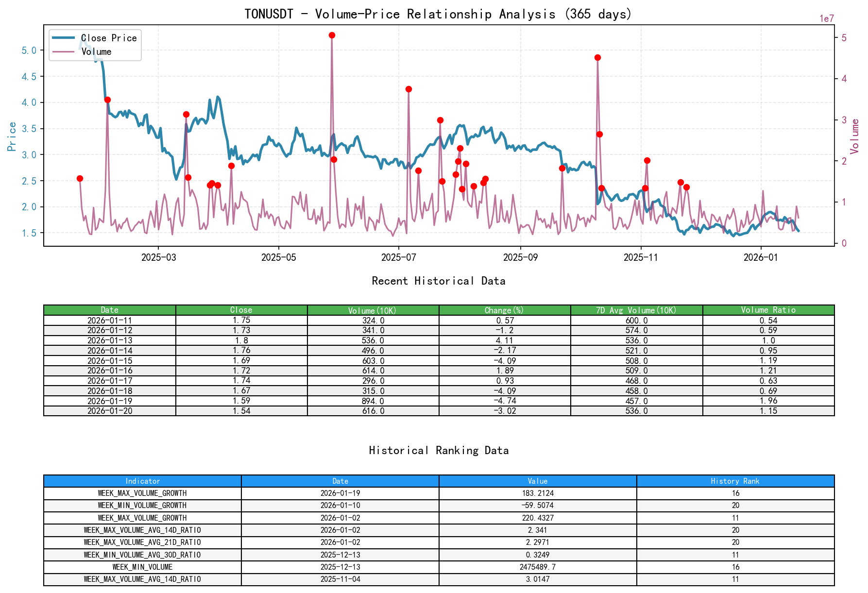Click the blue Close Price legend color sample

(63, 38)
